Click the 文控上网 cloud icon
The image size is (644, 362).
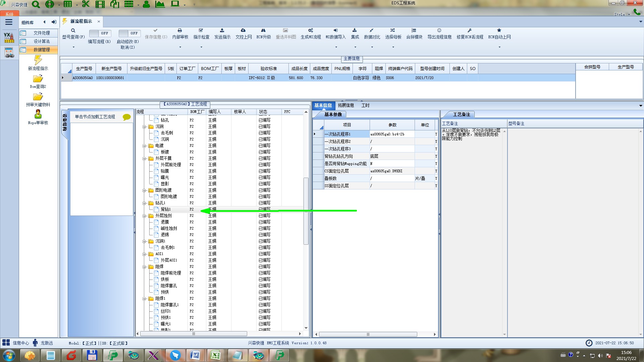pos(243,31)
